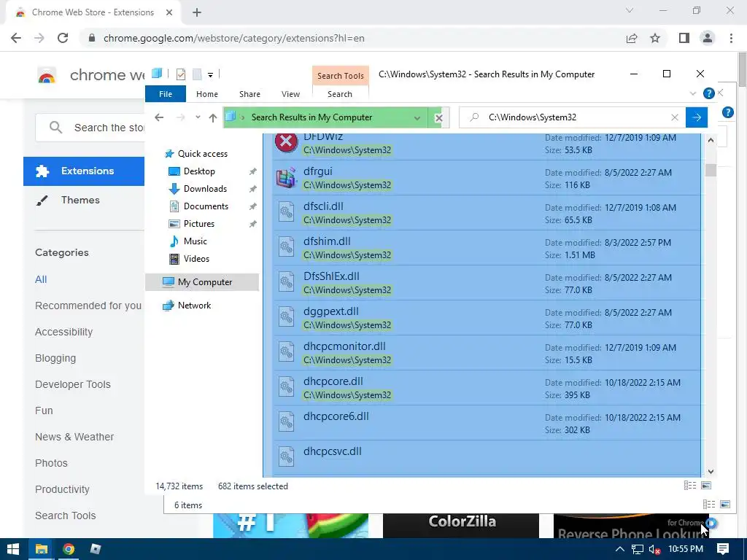Click the dfscli.dll file icon
Viewport: 747px width, 560px height.
coord(286,212)
